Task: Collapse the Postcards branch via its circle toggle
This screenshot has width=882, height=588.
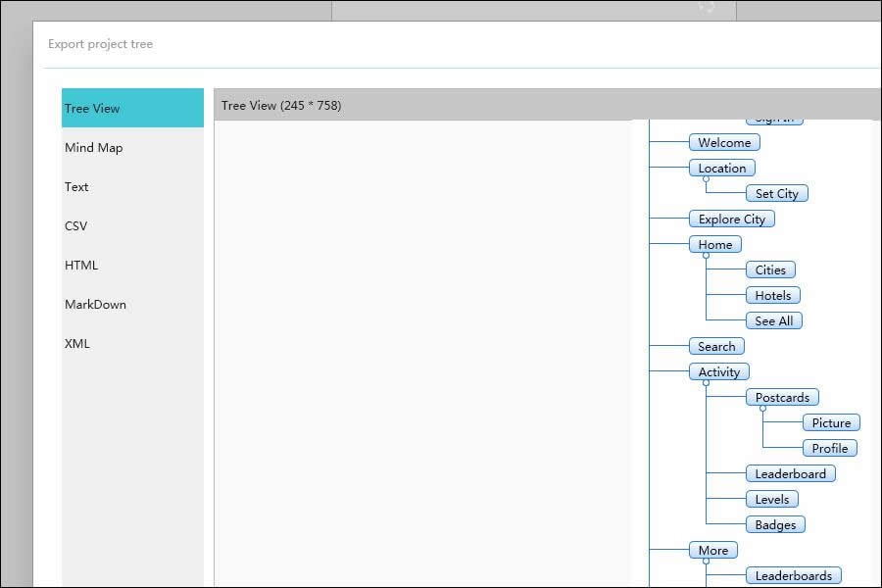Action: (762, 408)
